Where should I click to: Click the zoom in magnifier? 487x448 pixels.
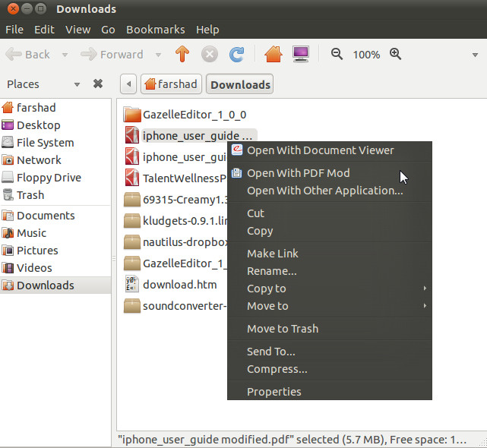395,54
